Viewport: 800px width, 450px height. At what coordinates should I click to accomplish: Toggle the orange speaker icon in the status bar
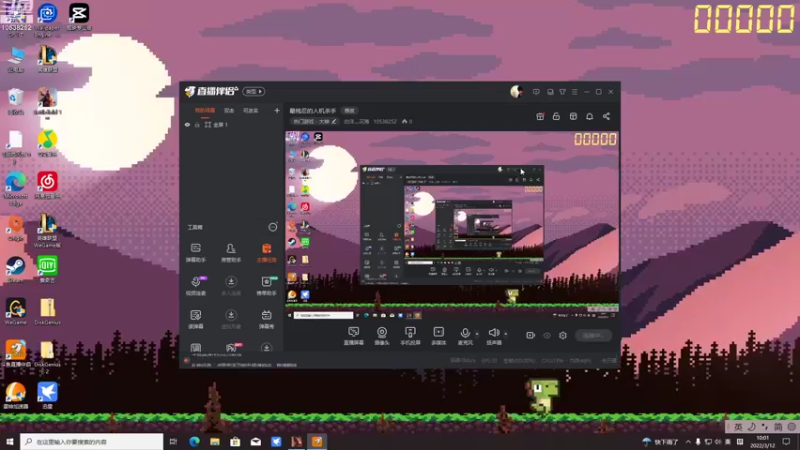point(187,361)
